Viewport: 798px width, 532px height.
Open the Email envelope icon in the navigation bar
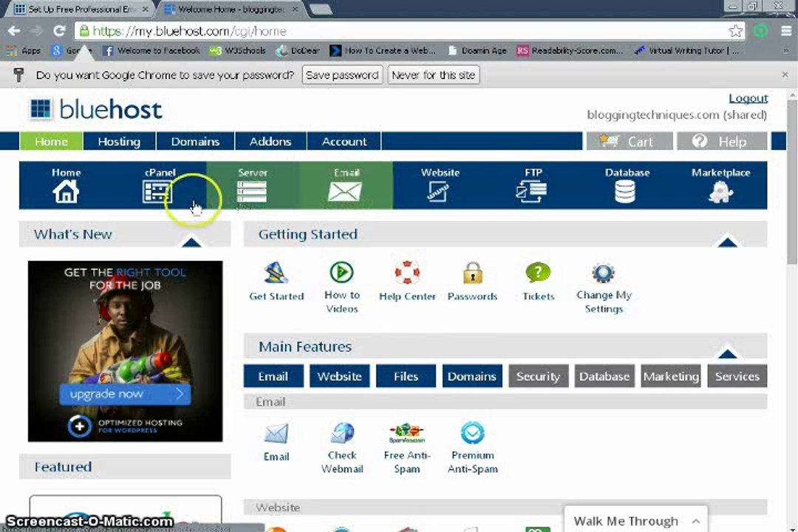point(345,192)
